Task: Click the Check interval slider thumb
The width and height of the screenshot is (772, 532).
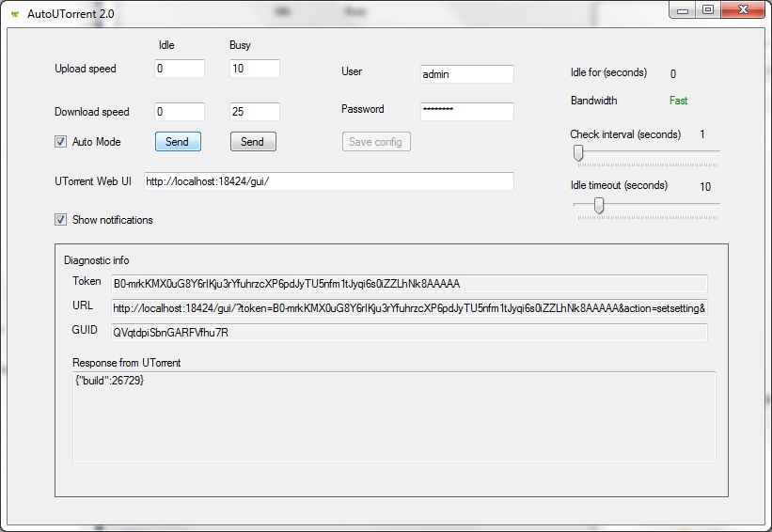Action: 578,152
